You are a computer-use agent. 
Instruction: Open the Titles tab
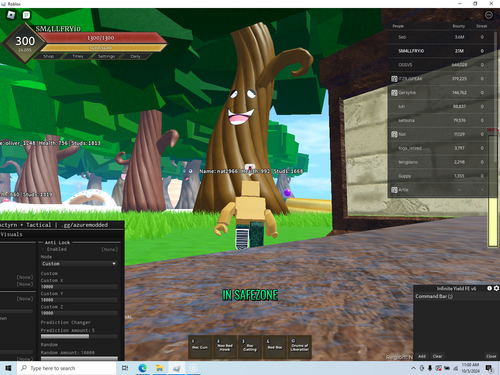78,56
